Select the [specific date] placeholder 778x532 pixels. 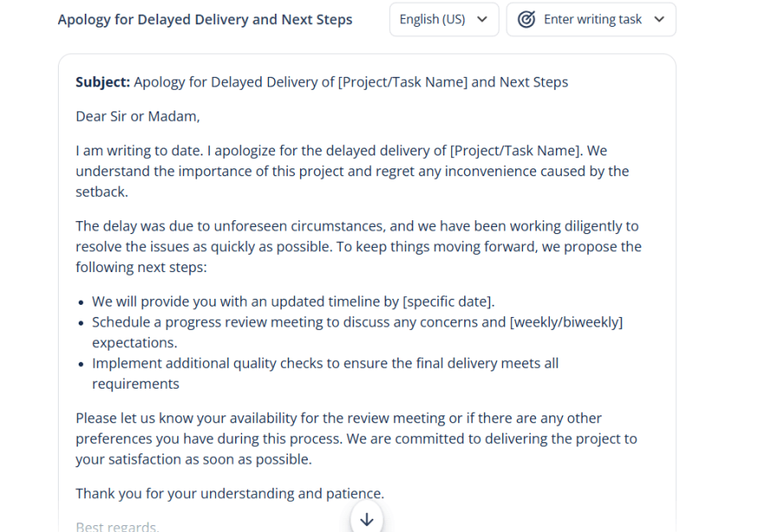(448, 301)
